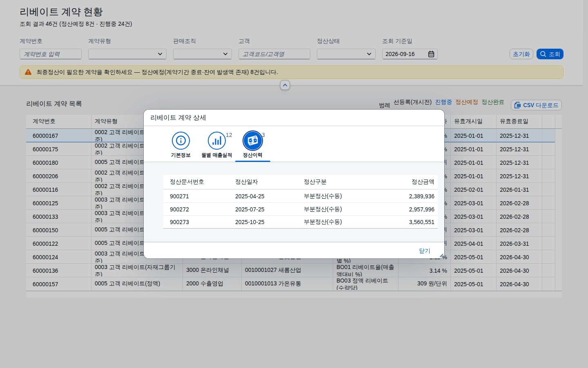588x368 pixels.
Task: Select contract row 60000206
Action: (x=45, y=176)
